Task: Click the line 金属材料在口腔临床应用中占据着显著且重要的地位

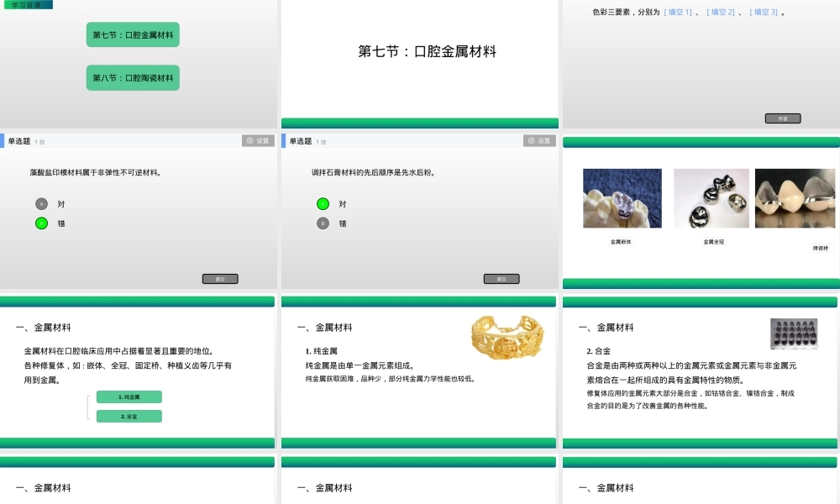Action: point(120,351)
